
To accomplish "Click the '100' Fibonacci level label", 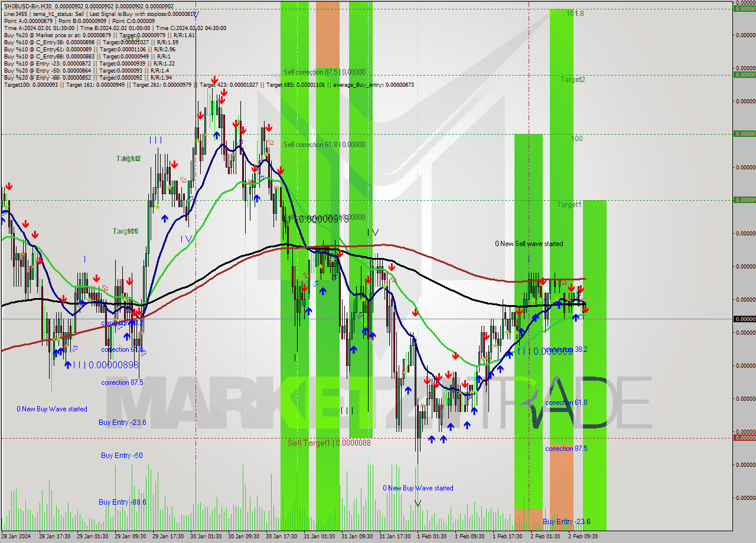I will (577, 139).
